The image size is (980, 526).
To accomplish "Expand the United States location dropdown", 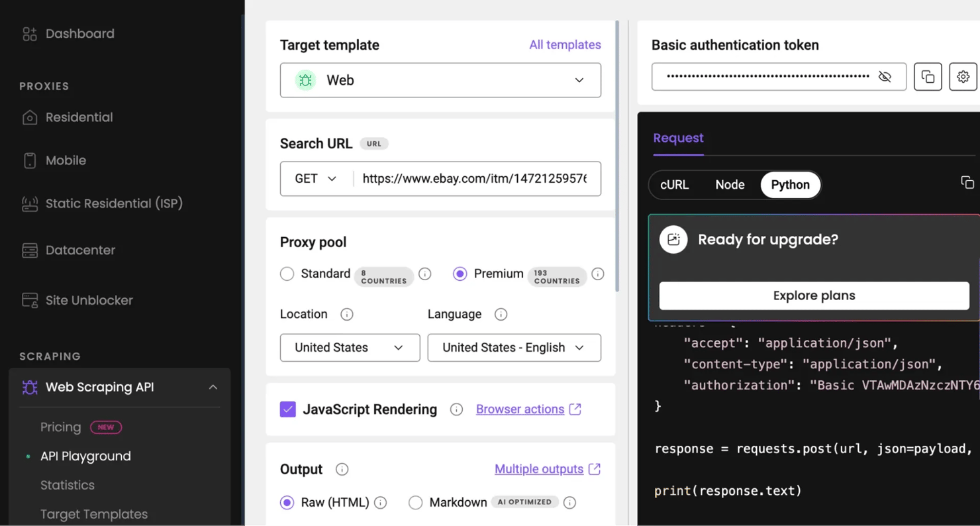I will (x=350, y=348).
